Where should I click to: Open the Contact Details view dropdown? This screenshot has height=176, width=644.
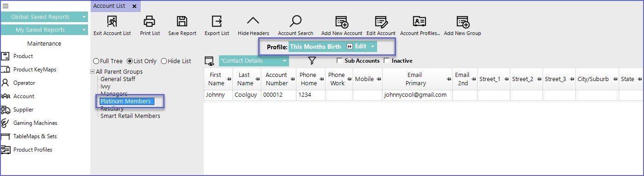[284, 61]
